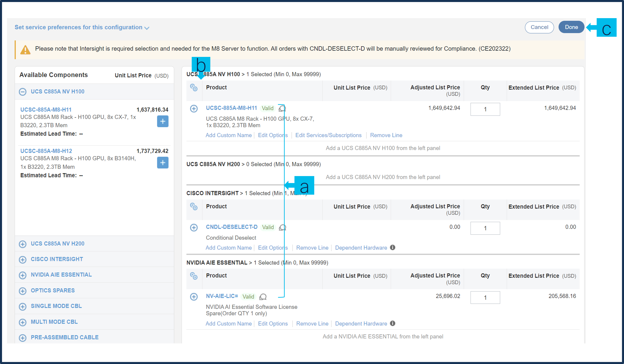Screen dimensions: 624x364
Task: Edit the quantity field for NV-AIE-LIC=
Action: click(485, 297)
